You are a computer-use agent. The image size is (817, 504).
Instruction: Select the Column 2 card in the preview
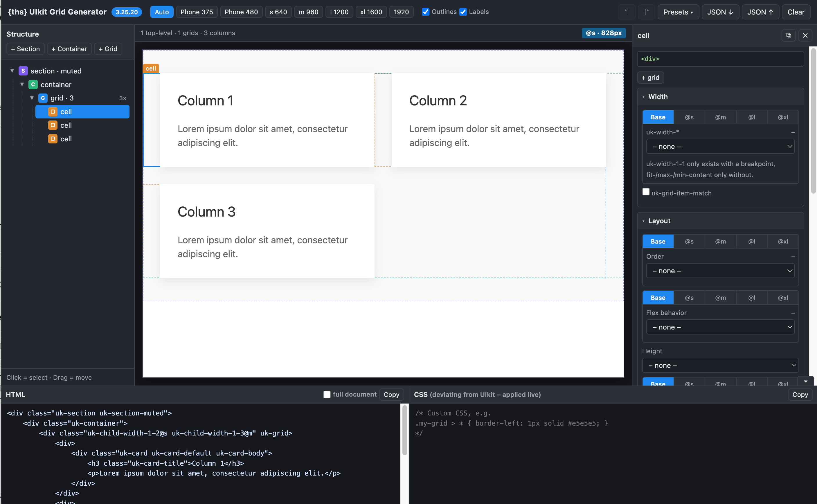click(499, 120)
